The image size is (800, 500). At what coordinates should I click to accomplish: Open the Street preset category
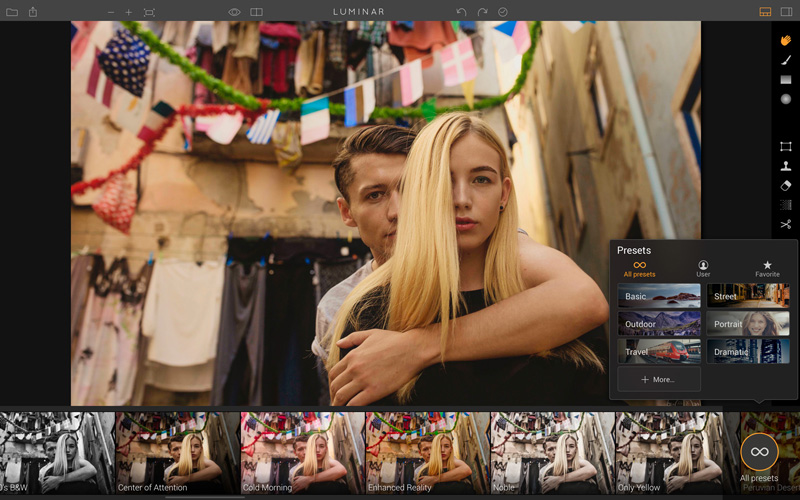coord(748,296)
